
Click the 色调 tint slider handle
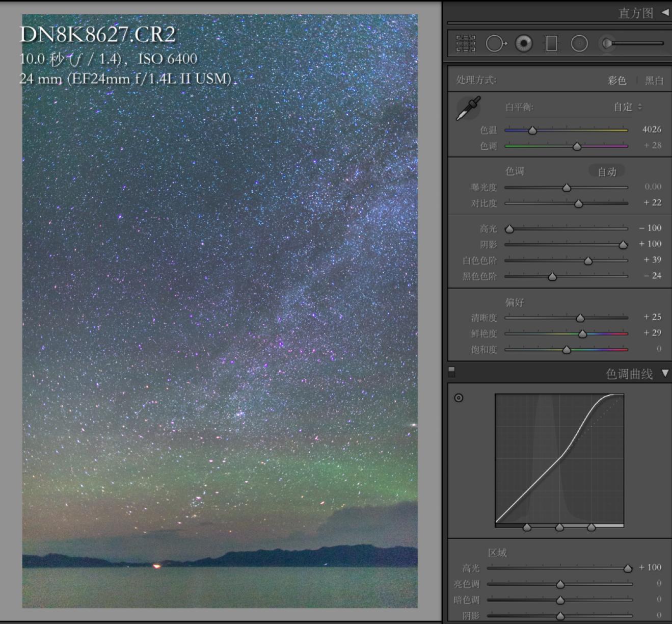coord(577,146)
